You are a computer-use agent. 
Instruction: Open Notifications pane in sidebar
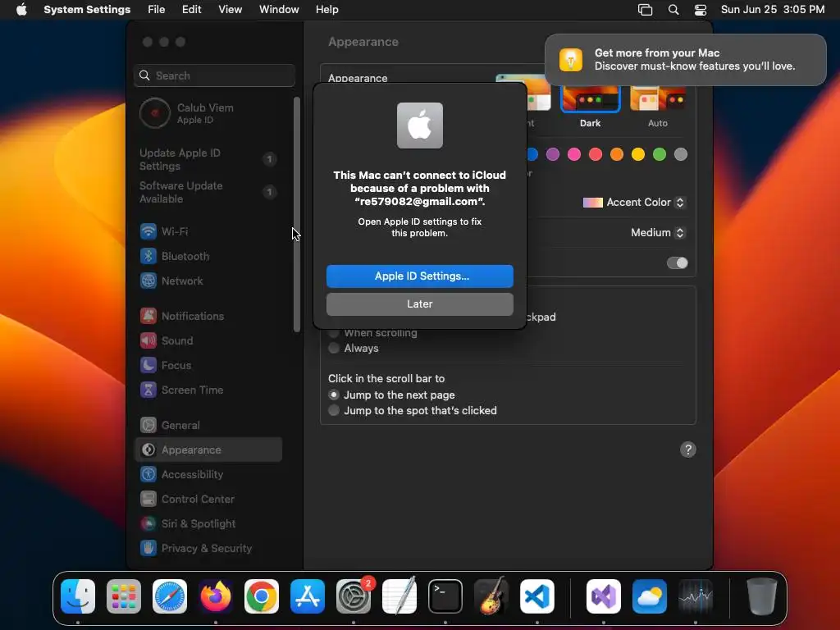pyautogui.click(x=208, y=316)
